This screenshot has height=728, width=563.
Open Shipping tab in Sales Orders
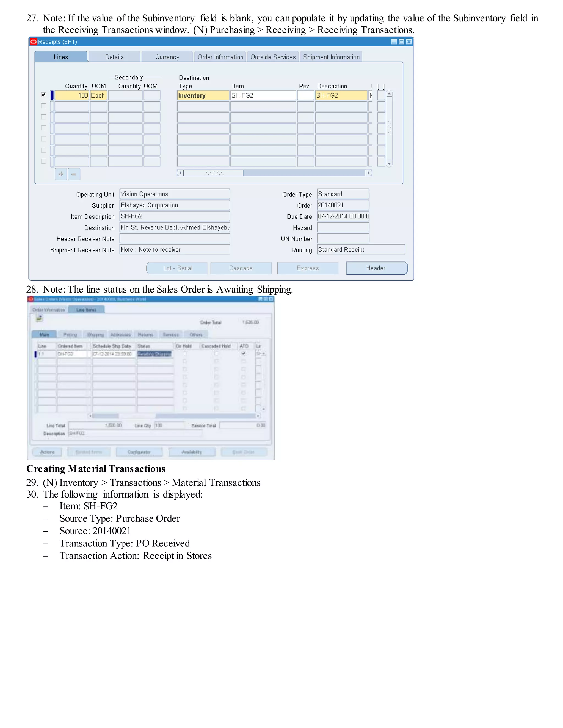tap(95, 334)
